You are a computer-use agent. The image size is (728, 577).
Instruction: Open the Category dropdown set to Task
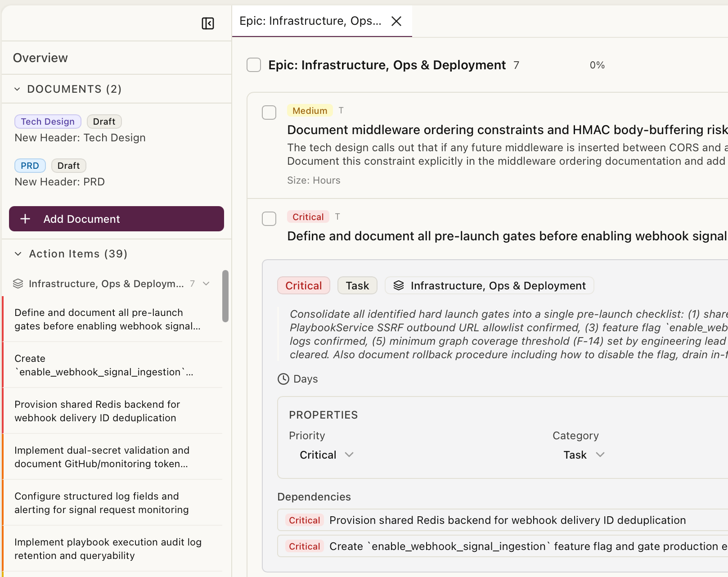click(x=584, y=455)
